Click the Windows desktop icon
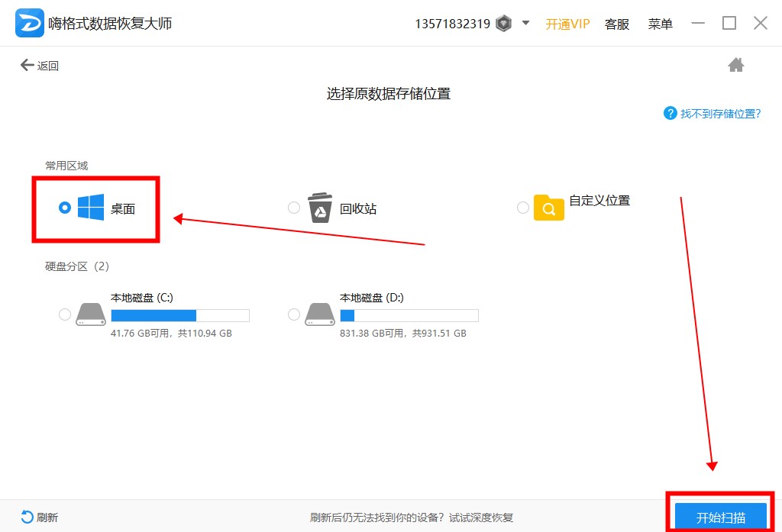This screenshot has height=532, width=782. (x=91, y=207)
